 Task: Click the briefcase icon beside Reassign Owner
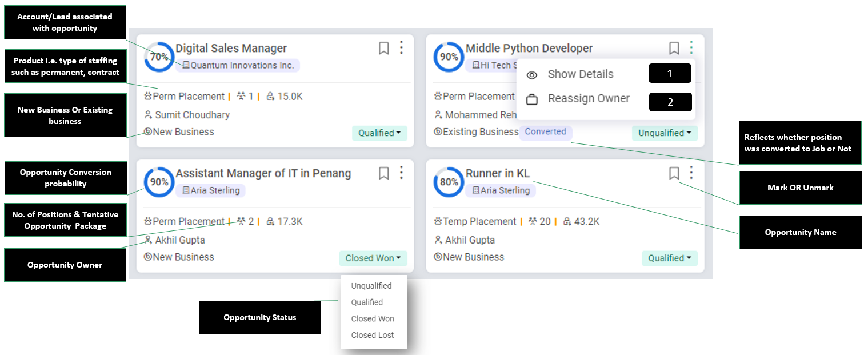click(532, 99)
